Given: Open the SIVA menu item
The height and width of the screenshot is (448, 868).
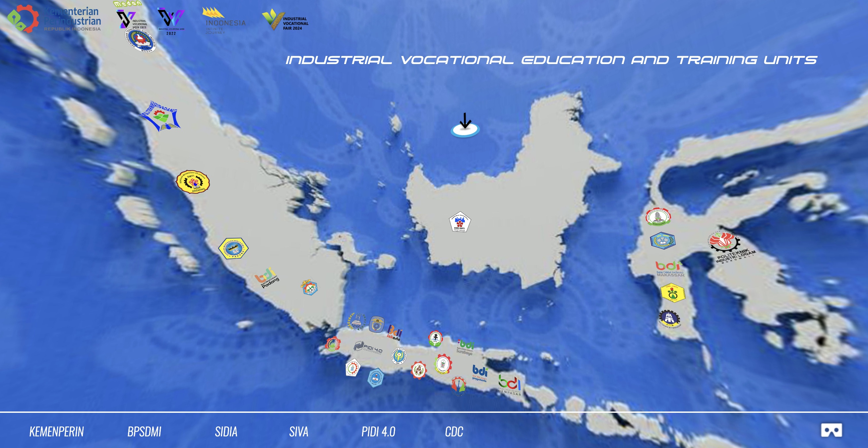Looking at the screenshot, I should [x=298, y=431].
